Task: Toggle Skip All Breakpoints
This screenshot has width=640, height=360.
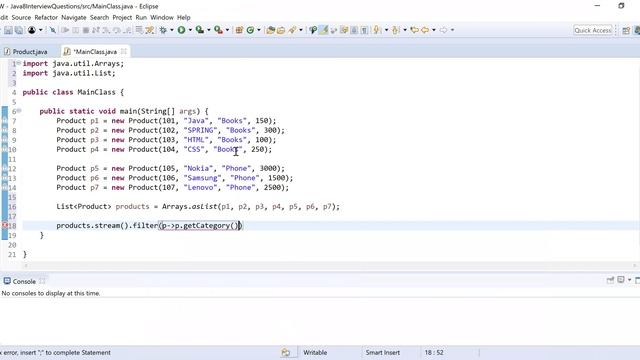Action: coord(53,30)
